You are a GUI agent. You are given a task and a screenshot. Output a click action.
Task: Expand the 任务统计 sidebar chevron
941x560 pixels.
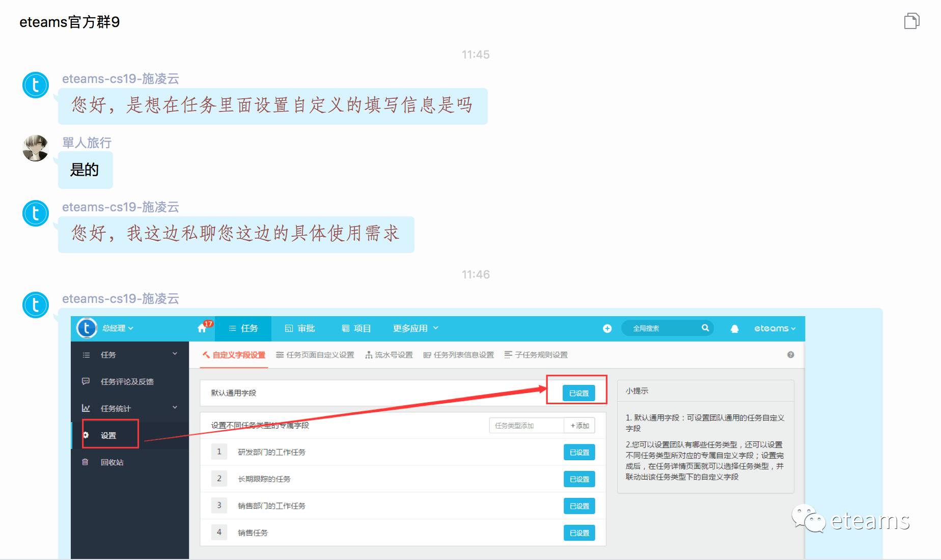tap(175, 407)
